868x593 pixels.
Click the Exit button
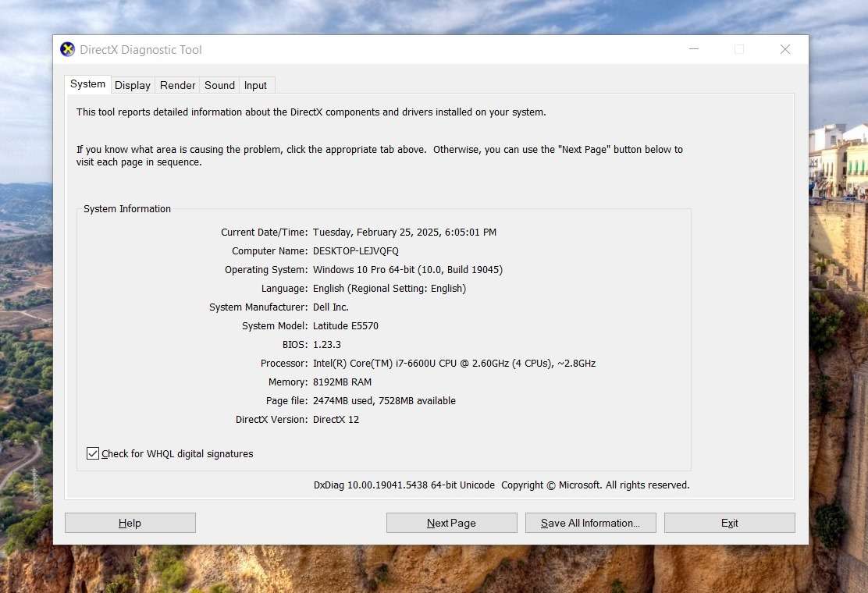click(x=730, y=523)
